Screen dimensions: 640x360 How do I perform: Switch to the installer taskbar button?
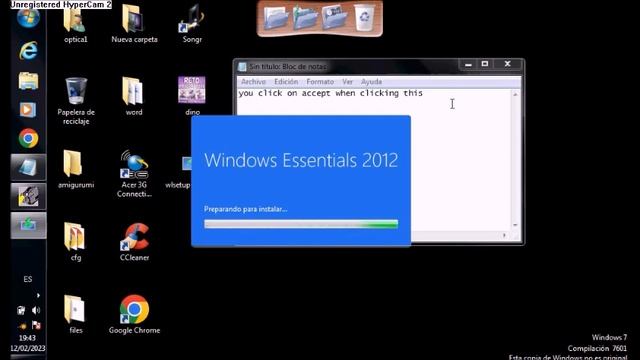[x=28, y=225]
